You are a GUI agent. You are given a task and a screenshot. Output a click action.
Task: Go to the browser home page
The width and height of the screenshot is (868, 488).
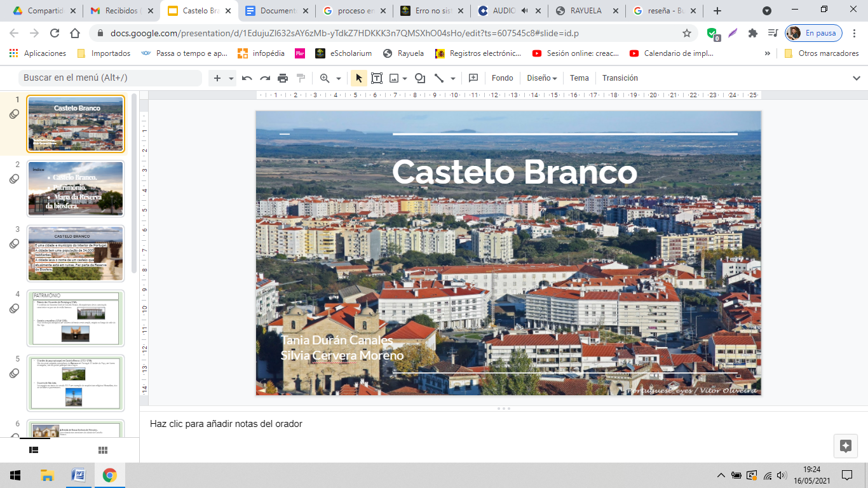75,33
